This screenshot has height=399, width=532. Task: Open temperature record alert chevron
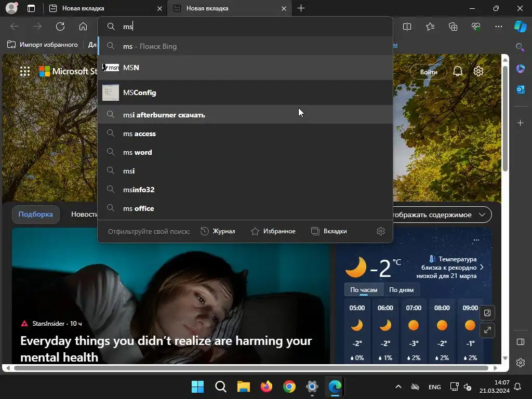pyautogui.click(x=482, y=268)
